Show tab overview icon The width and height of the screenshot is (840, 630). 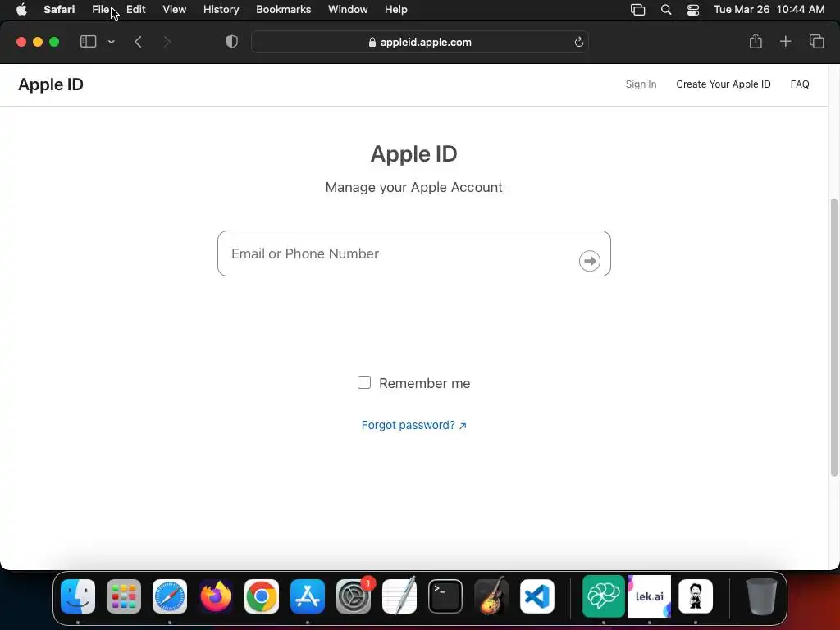tap(816, 41)
